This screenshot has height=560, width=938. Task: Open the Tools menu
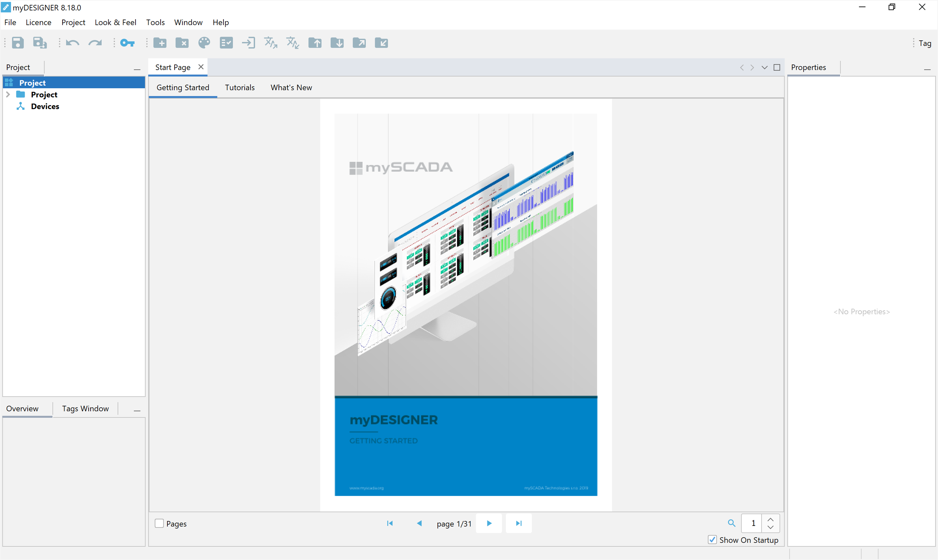[x=155, y=22]
